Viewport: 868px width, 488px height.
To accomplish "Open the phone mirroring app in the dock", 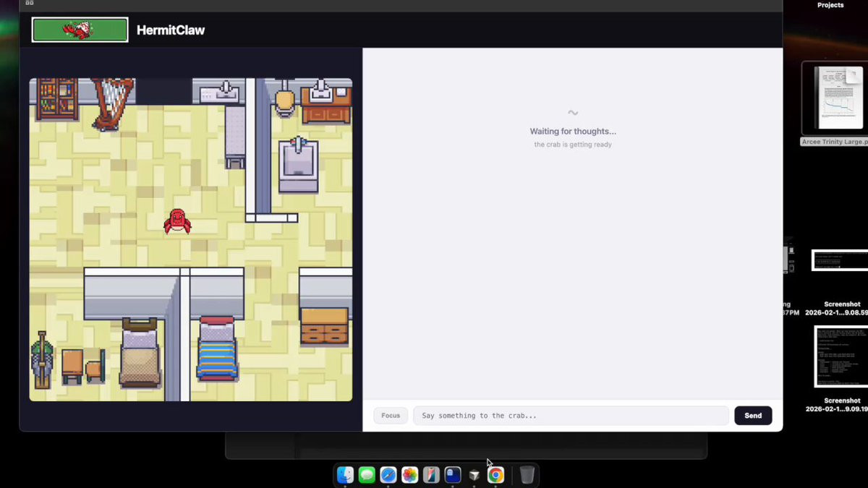I will click(x=431, y=475).
